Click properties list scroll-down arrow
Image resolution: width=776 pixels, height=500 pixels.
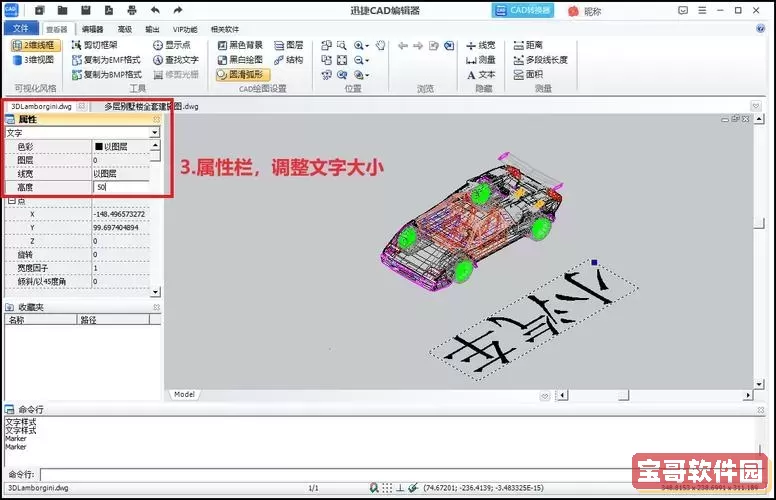(155, 292)
